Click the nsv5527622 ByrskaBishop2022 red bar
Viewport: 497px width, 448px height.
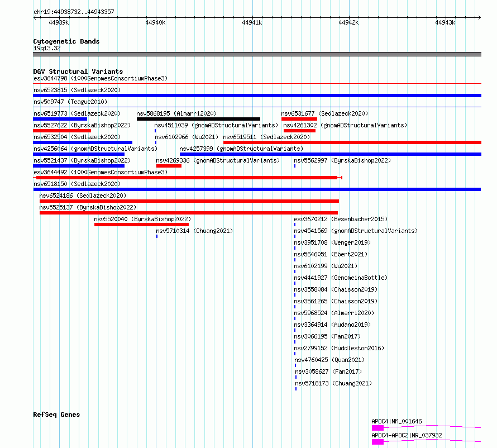tap(62, 131)
